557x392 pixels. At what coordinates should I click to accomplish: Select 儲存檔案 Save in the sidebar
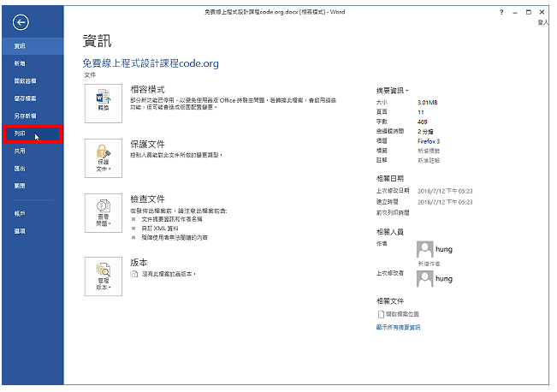[33, 98]
